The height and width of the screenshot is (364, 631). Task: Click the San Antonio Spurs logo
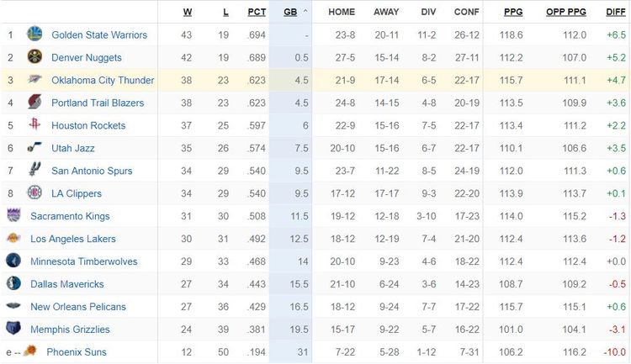34,171
